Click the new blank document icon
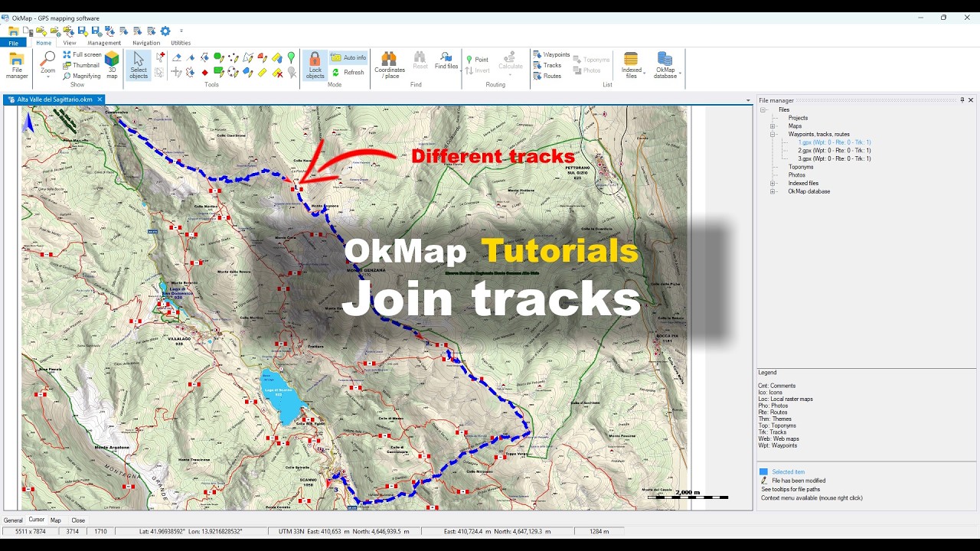This screenshot has height=551, width=980. (28, 31)
